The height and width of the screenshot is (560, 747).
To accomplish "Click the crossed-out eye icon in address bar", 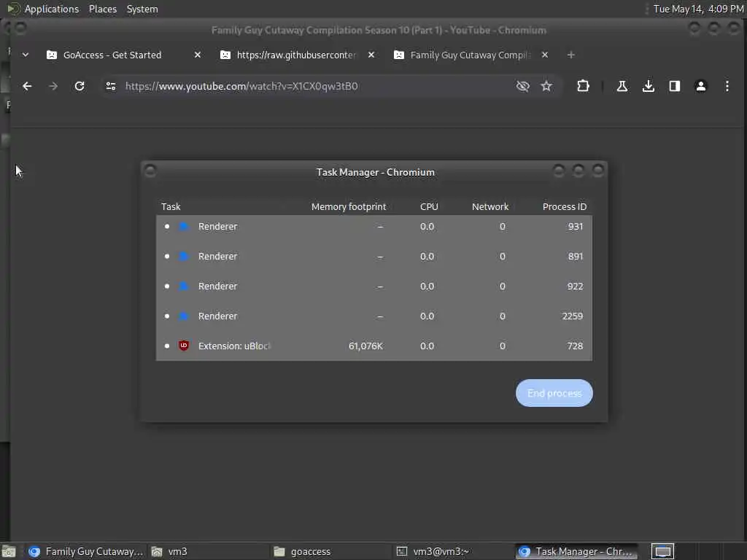I will [522, 86].
